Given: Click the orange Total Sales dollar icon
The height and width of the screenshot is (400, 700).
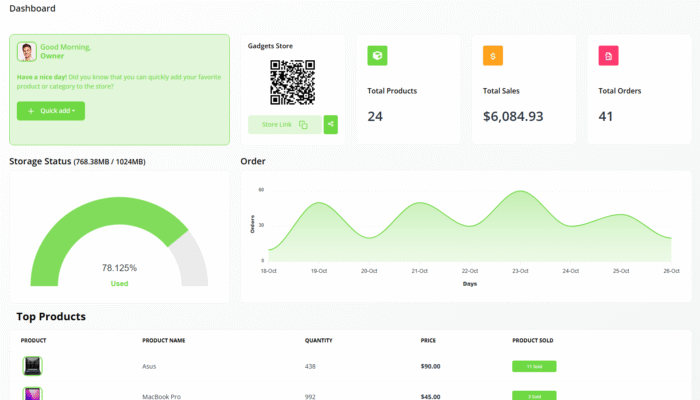Looking at the screenshot, I should pyautogui.click(x=493, y=56).
